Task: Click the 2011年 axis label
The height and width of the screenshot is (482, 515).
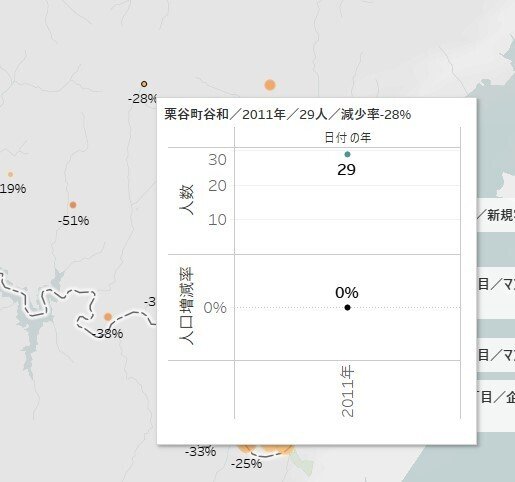Action: coord(348,391)
